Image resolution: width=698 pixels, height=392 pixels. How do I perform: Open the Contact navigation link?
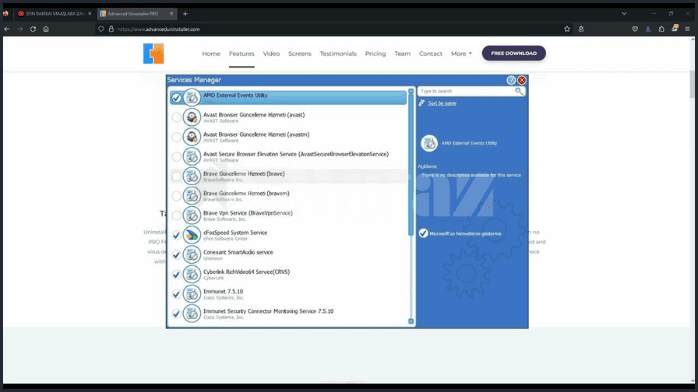click(x=430, y=53)
